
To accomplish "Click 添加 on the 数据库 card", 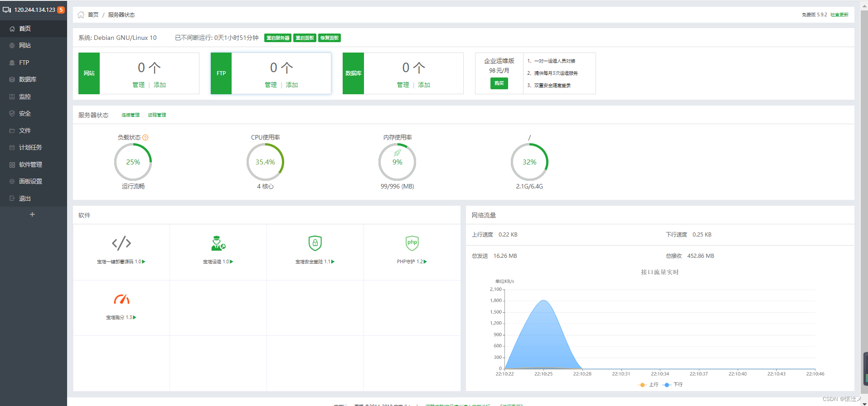I will [424, 85].
